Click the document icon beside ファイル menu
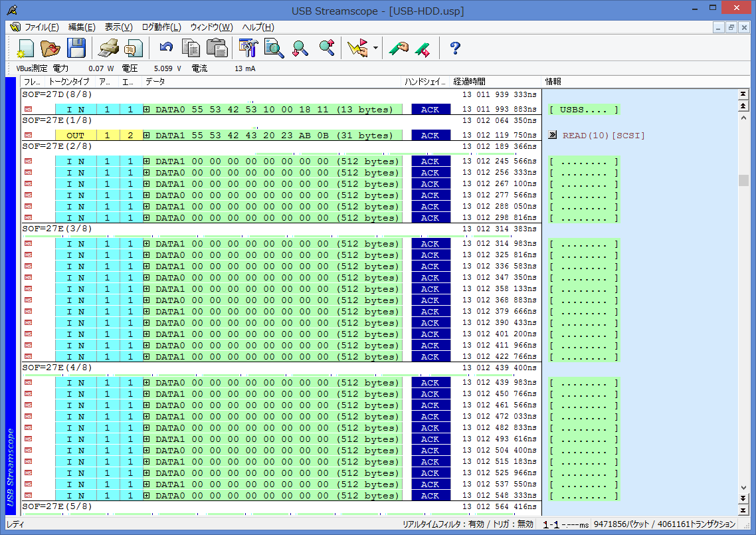756x535 pixels. click(15, 27)
